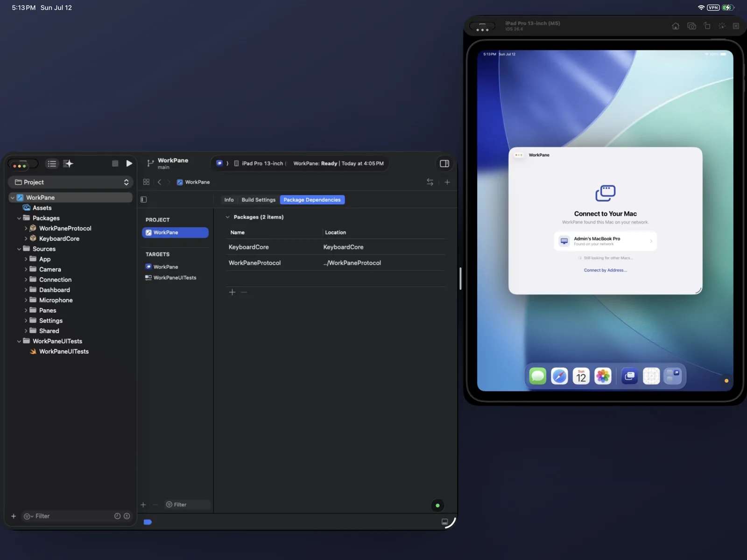Image resolution: width=747 pixels, height=560 pixels.
Task: Open the navigator list icon in Xcode toolbar
Action: (52, 163)
